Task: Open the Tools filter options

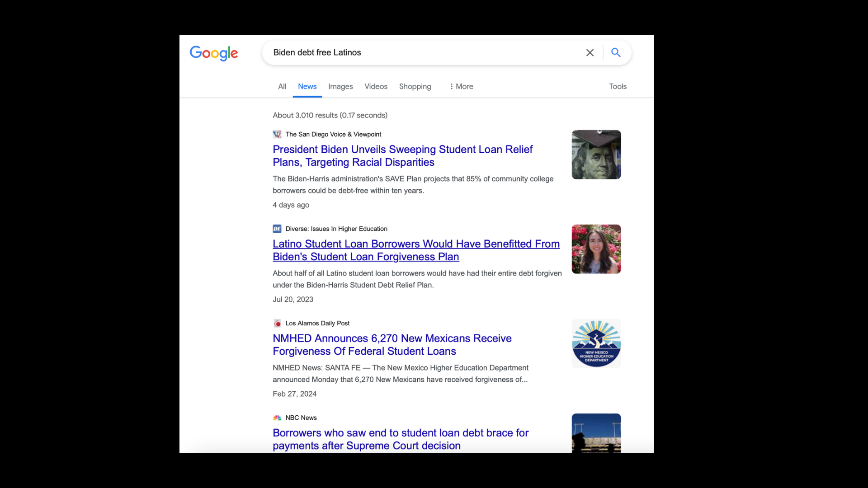Action: click(x=617, y=86)
